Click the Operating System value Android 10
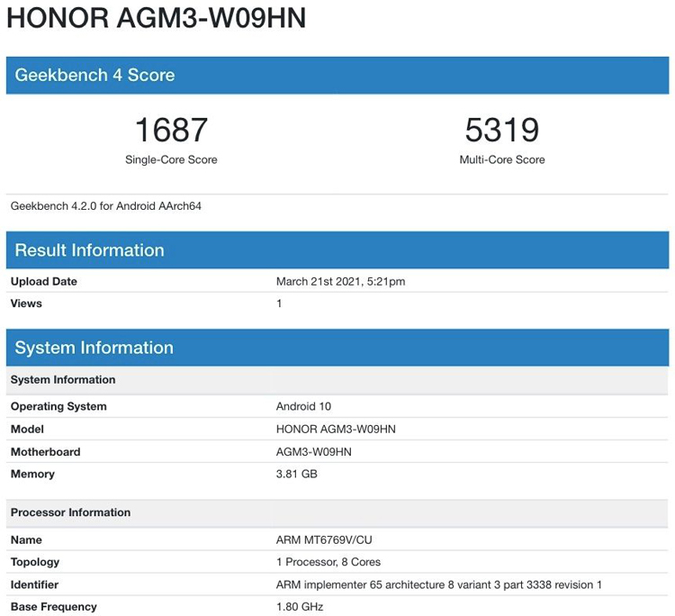The image size is (675, 616). click(x=303, y=406)
